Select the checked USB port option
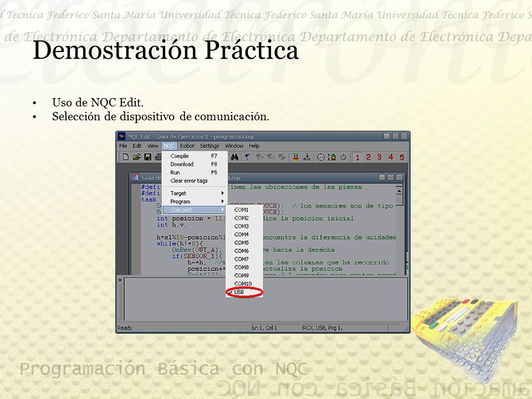 tap(244, 292)
